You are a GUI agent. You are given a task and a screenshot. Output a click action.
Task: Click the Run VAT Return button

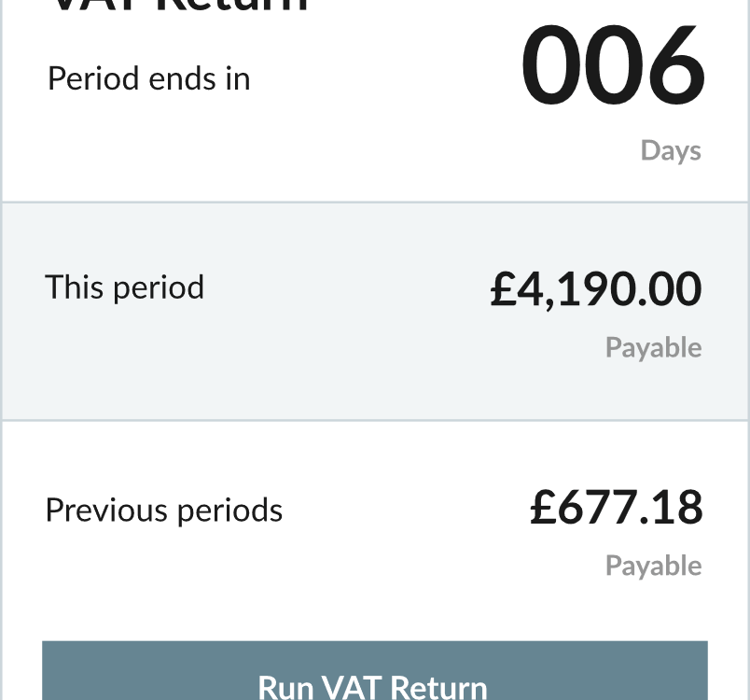[374, 670]
